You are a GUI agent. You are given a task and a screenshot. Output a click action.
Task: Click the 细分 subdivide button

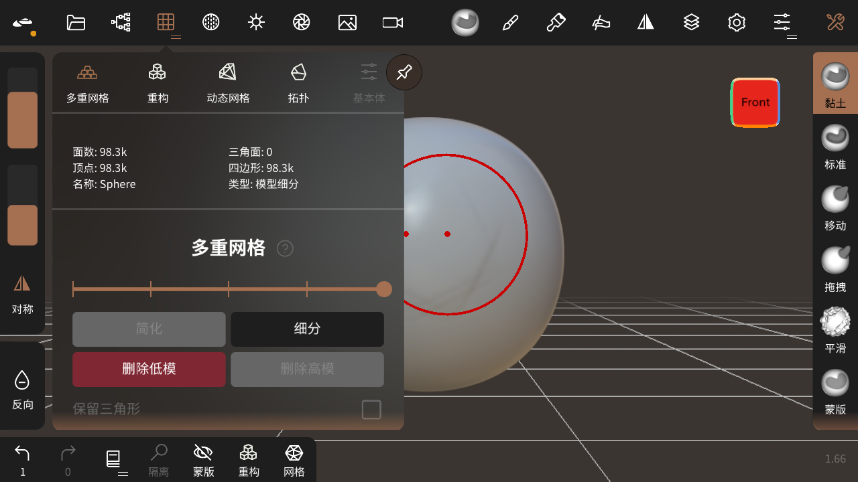coord(307,329)
